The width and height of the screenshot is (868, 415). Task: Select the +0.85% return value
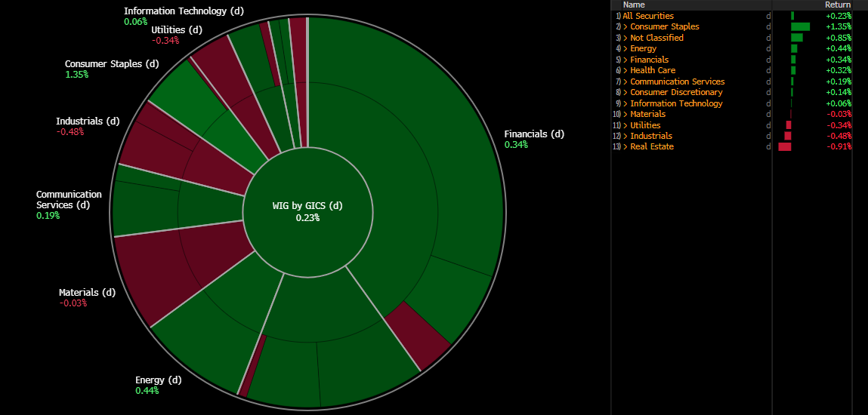pyautogui.click(x=839, y=38)
